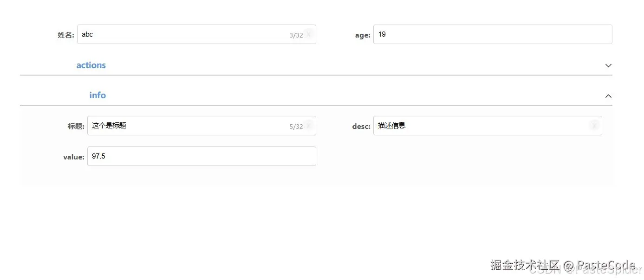Clear the 标题 field with its X icon
644x280 pixels.
click(309, 126)
